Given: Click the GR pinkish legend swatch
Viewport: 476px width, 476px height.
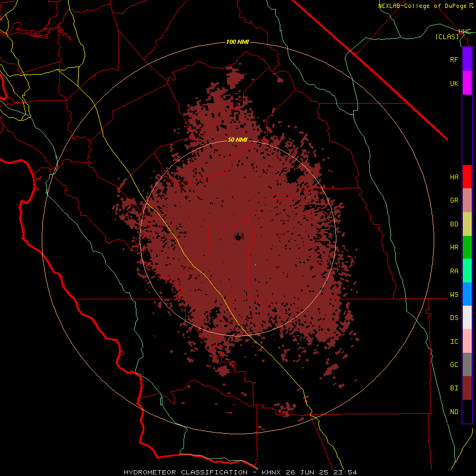Looking at the screenshot, I should click(467, 200).
